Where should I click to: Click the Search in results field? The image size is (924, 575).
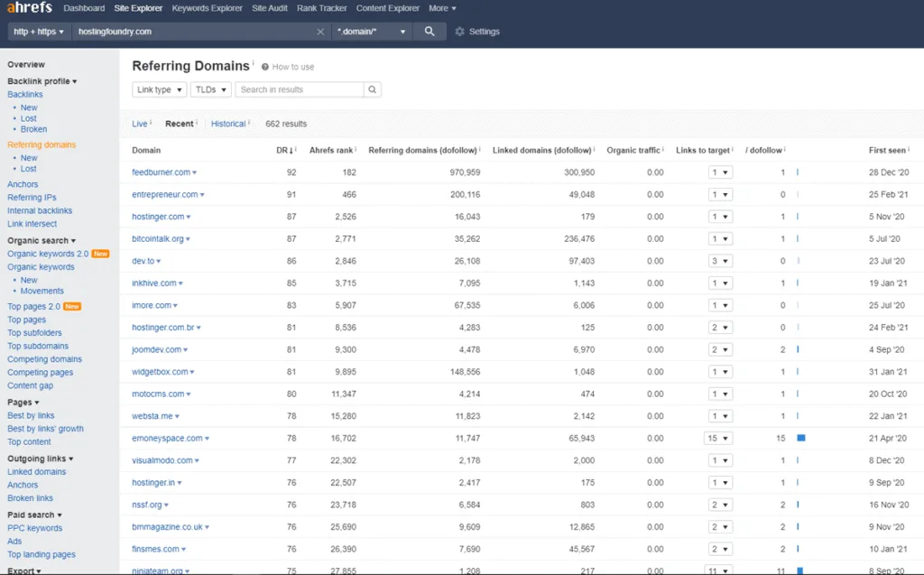click(x=300, y=89)
